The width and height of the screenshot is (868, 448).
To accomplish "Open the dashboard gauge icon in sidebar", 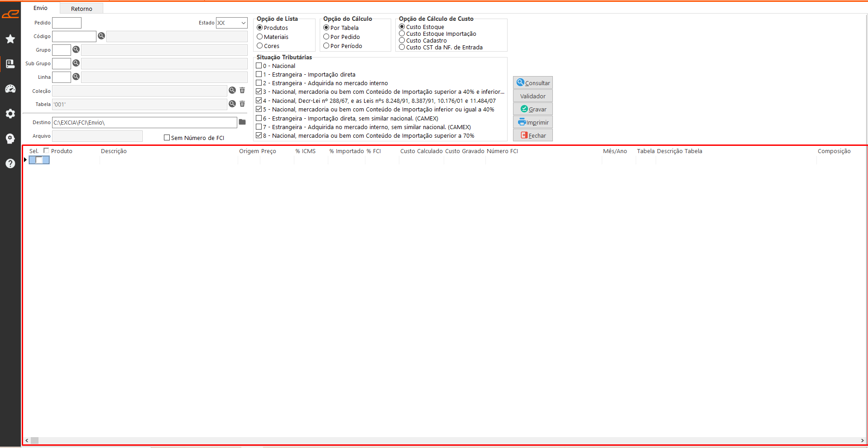I will point(10,89).
